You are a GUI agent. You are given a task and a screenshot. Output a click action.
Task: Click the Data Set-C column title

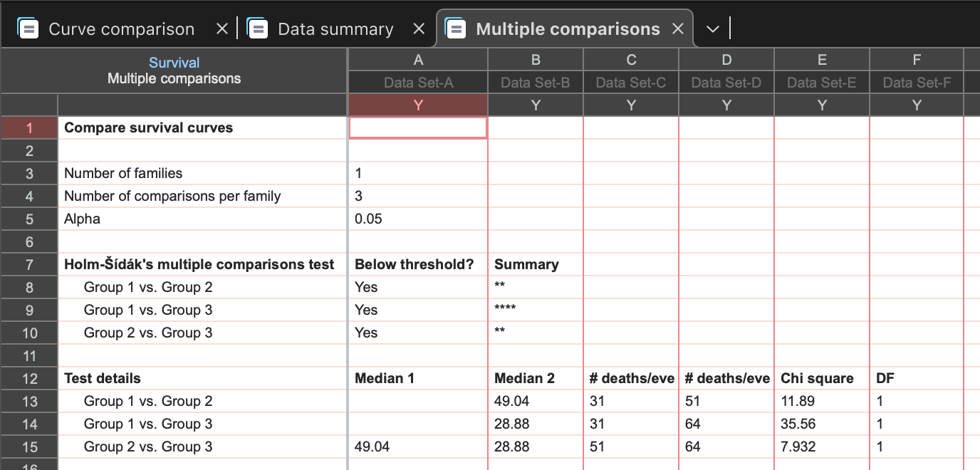(630, 83)
